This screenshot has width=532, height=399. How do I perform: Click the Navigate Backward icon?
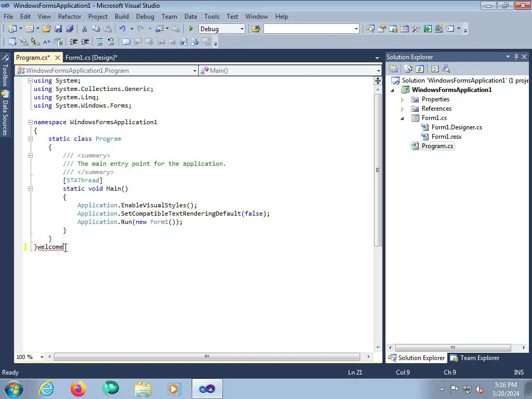tap(159, 29)
